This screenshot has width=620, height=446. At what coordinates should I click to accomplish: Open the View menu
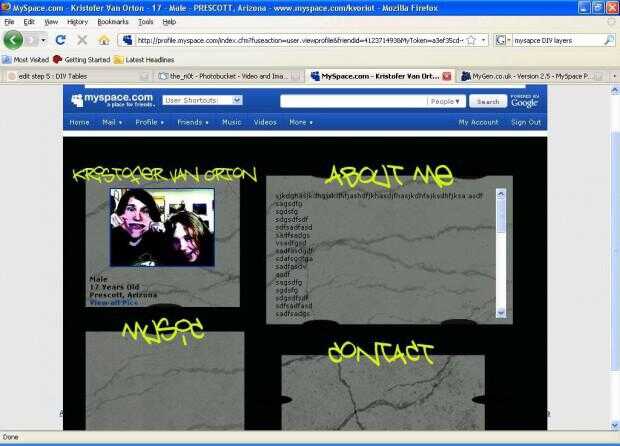click(x=51, y=22)
